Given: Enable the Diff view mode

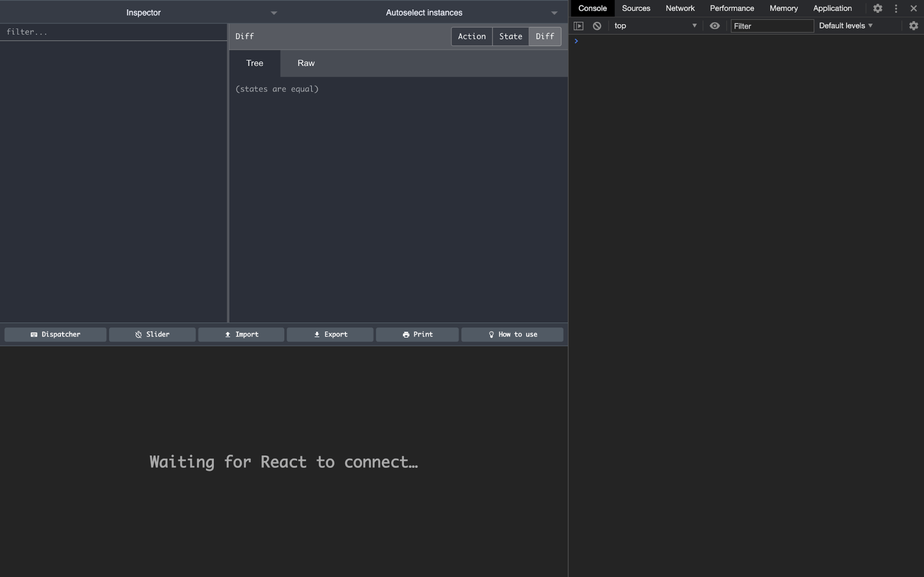Looking at the screenshot, I should (545, 36).
